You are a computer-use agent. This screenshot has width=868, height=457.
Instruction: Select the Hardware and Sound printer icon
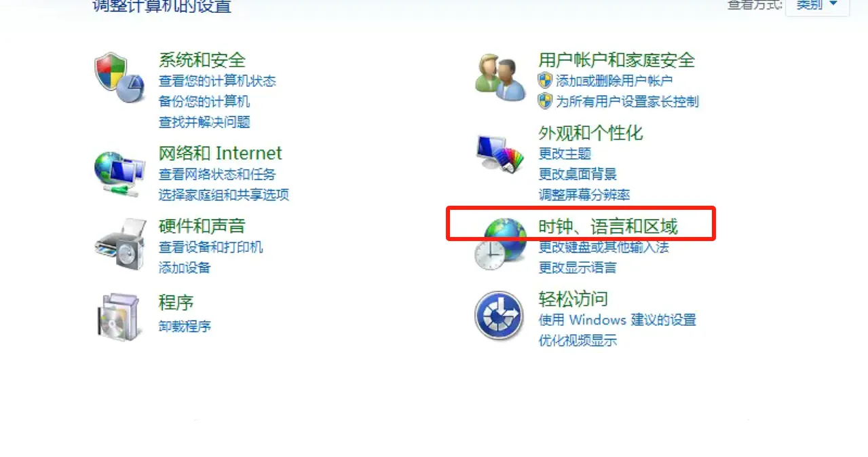tap(120, 244)
